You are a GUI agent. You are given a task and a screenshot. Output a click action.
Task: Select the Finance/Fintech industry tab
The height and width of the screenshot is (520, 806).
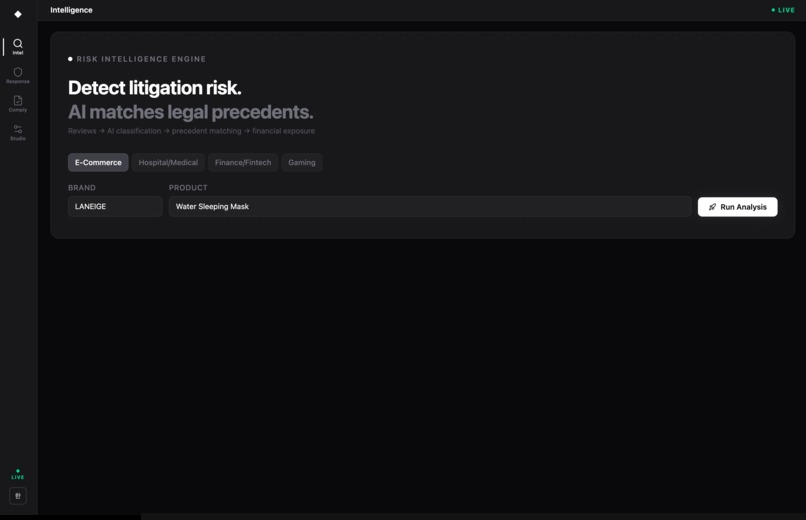[243, 162]
